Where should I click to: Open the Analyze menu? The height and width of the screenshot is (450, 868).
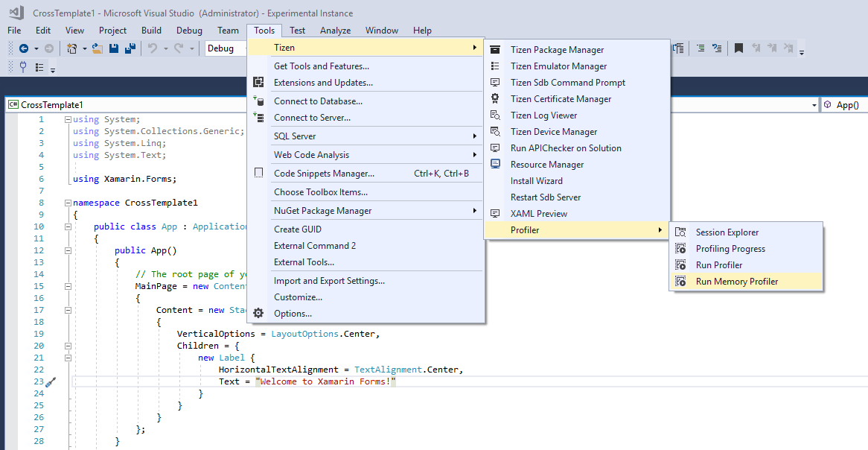tap(335, 31)
